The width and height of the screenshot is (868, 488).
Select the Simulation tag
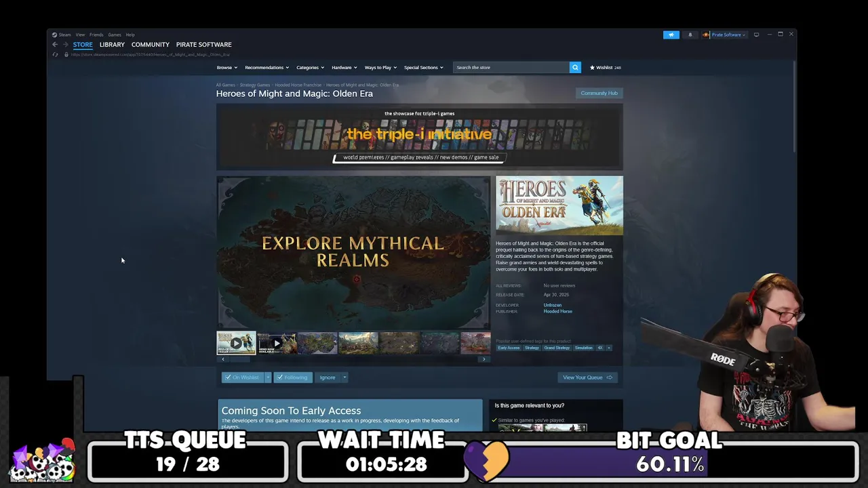(x=584, y=348)
